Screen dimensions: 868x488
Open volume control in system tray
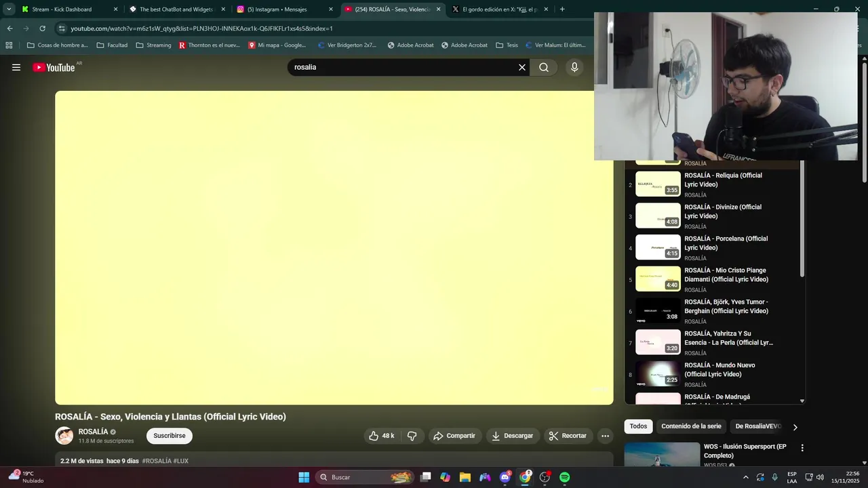coord(820,477)
